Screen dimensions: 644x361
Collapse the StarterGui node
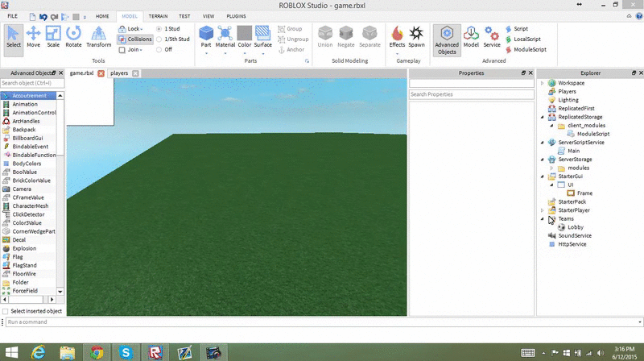[x=542, y=176]
